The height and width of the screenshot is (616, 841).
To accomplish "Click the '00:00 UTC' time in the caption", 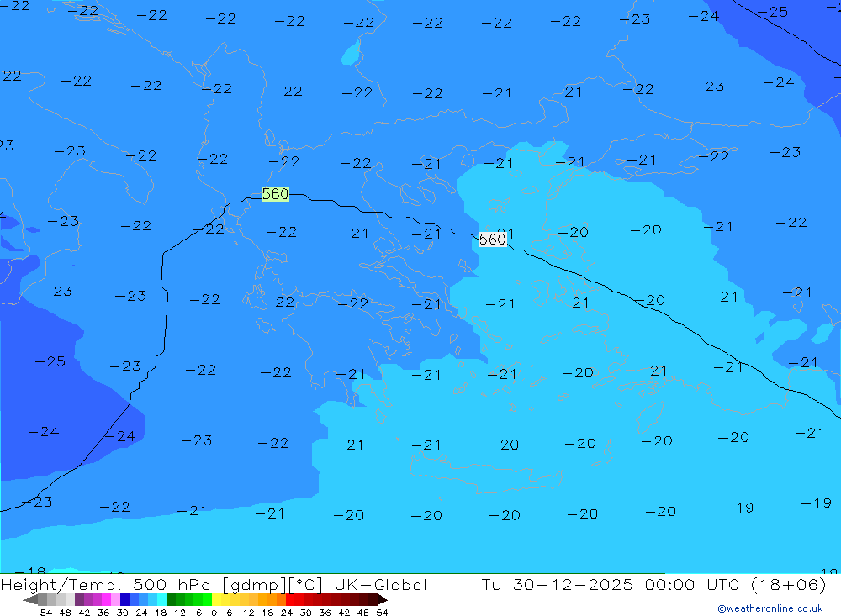I will pyautogui.click(x=693, y=584).
